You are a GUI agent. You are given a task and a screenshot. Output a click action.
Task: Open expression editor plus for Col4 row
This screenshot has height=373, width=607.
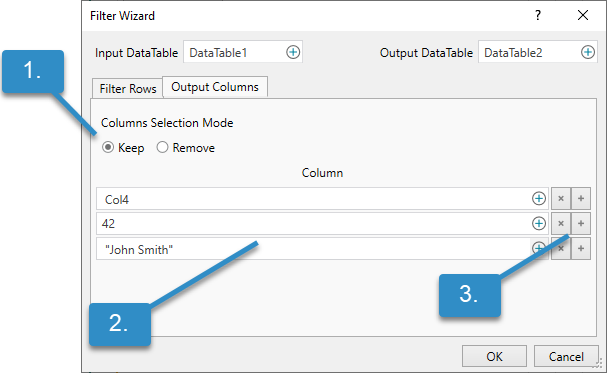tap(538, 198)
